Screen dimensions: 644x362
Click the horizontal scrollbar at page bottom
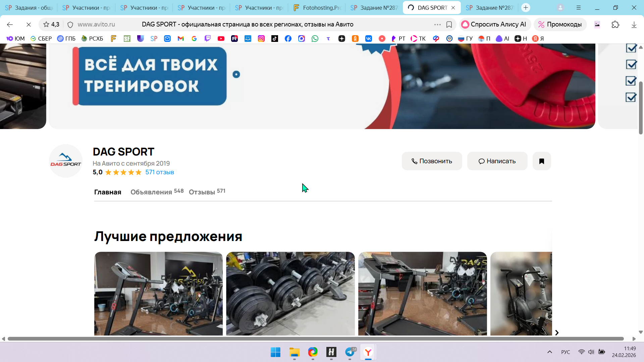click(315, 339)
